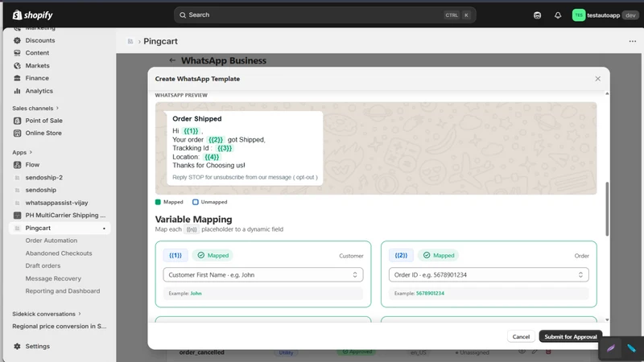Screen dimensions: 644x362
Task: Open the Customer First Name dropdown
Action: coord(263,275)
